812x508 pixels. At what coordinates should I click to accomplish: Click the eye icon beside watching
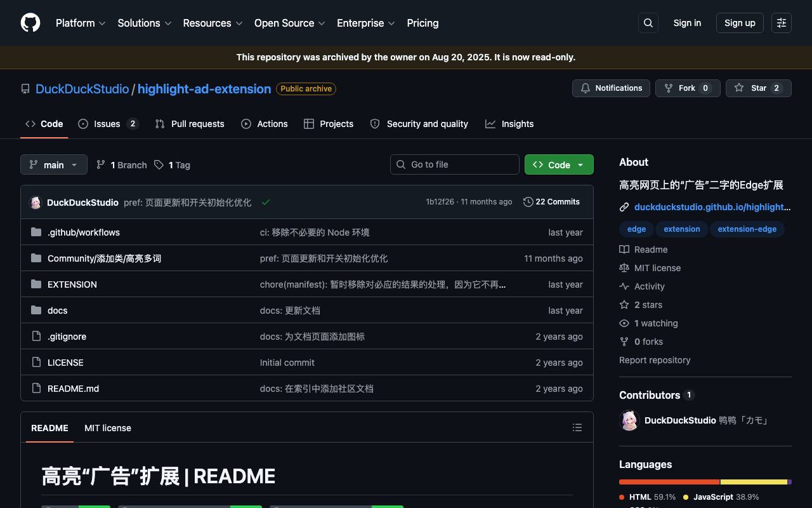624,323
